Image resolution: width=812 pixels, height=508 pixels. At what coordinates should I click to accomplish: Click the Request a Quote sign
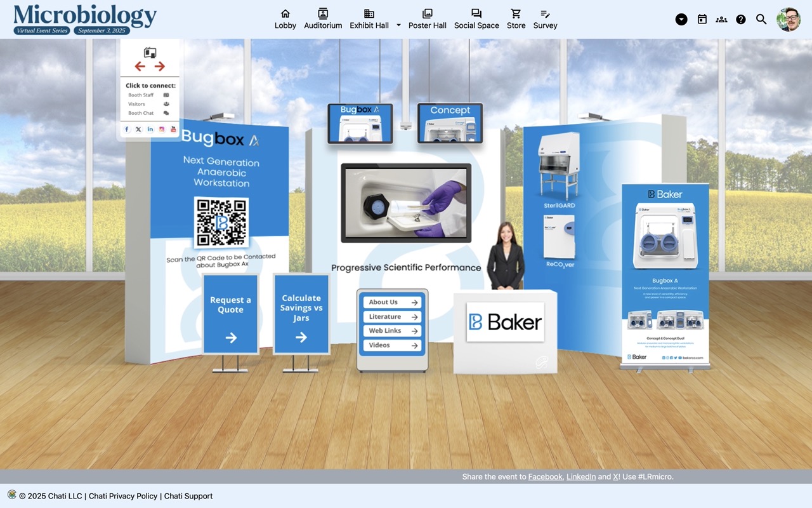coord(231,314)
